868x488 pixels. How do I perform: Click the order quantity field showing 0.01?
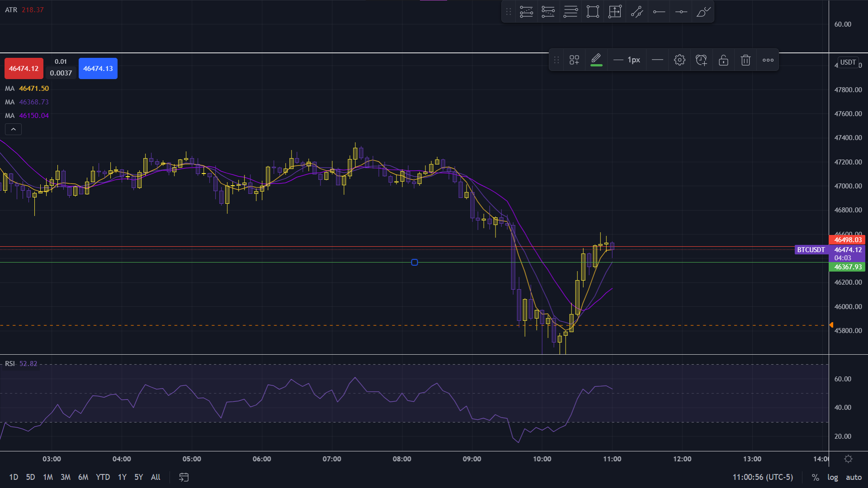click(x=61, y=62)
